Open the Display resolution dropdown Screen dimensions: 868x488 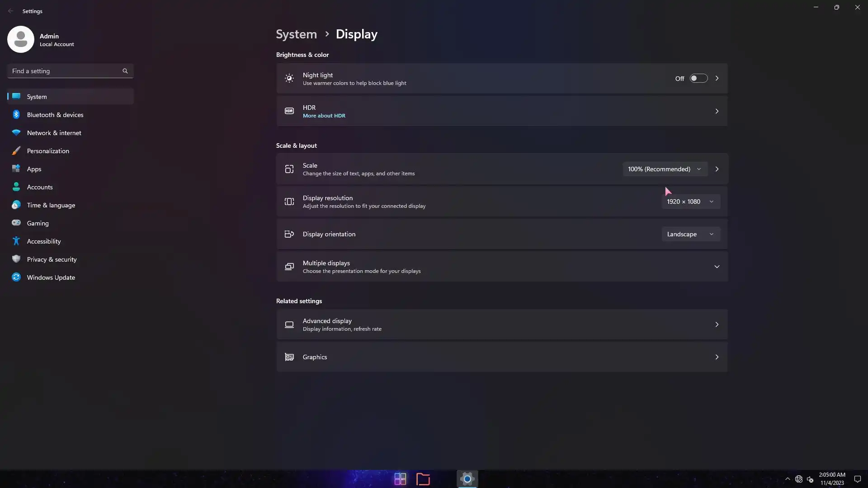point(690,202)
